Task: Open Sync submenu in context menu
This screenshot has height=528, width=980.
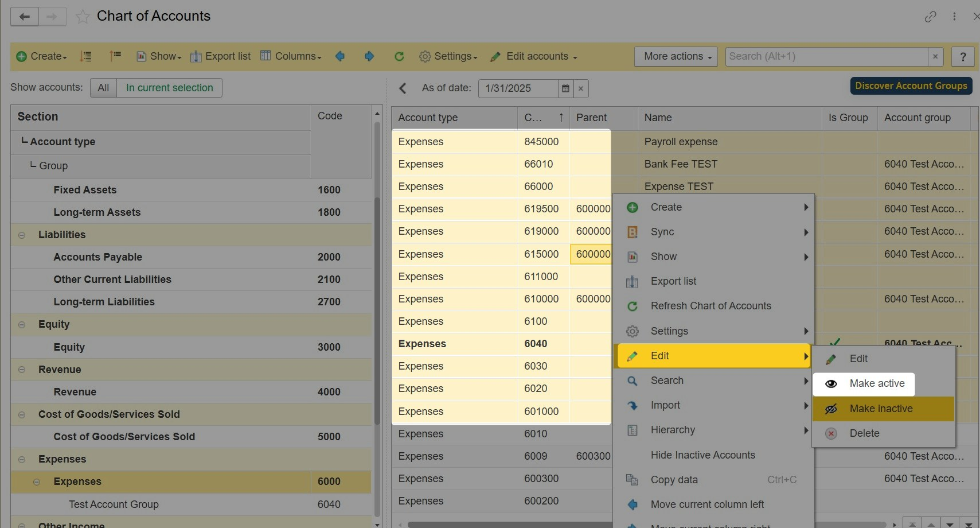Action: 714,232
